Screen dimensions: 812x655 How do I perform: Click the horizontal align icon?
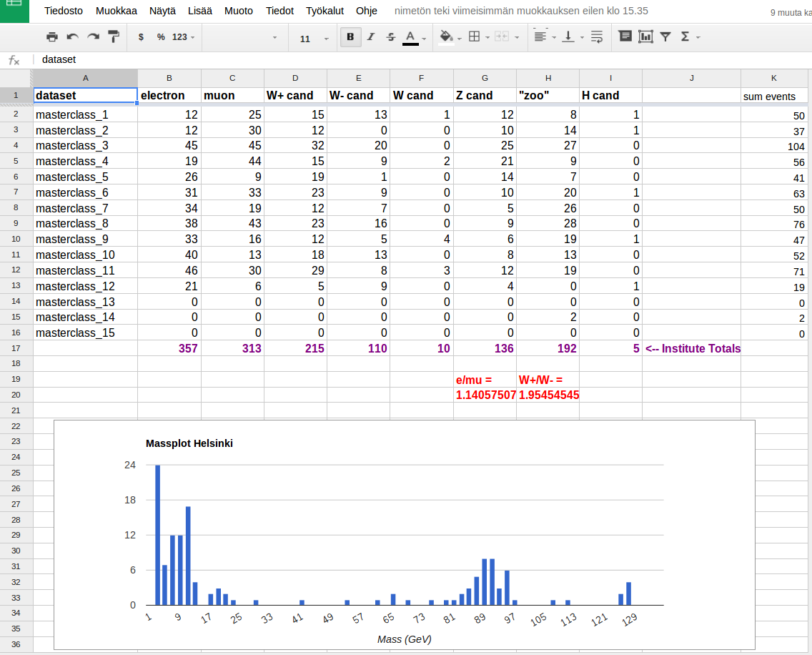click(x=540, y=36)
